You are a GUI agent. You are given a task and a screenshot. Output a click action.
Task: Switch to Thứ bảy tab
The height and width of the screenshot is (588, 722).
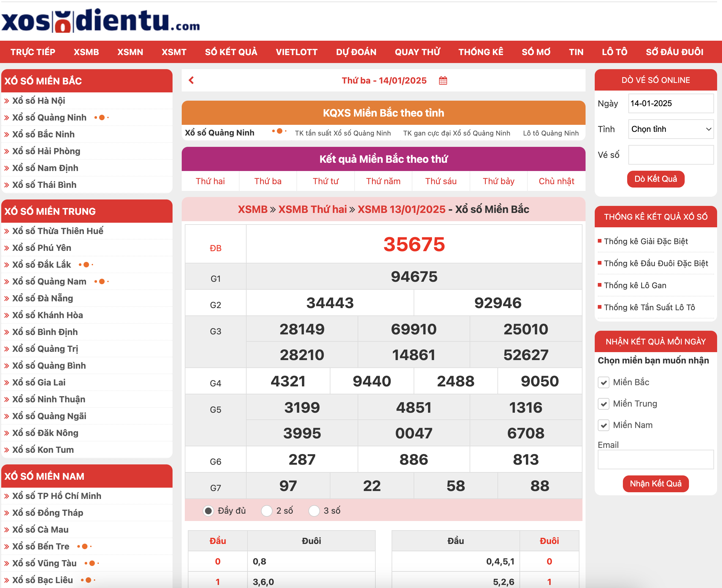coord(498,181)
